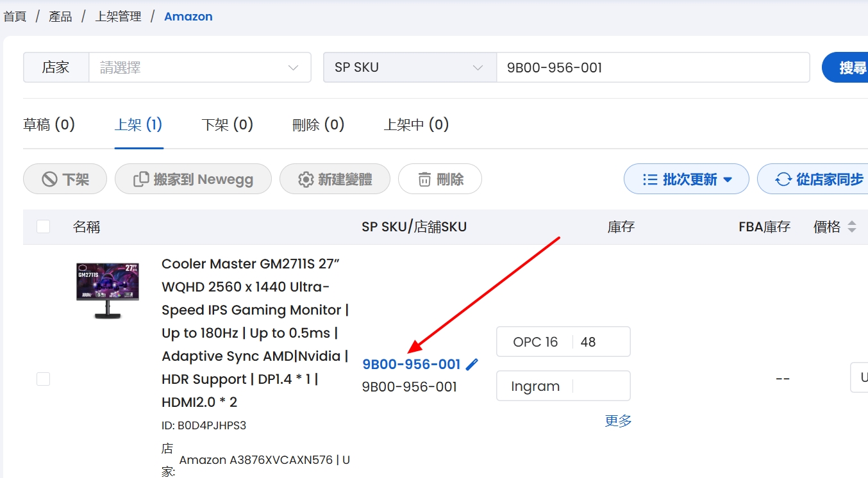Image resolution: width=868 pixels, height=478 pixels.
Task: Click the SP SKU/店舖SKU column header
Action: 414,227
